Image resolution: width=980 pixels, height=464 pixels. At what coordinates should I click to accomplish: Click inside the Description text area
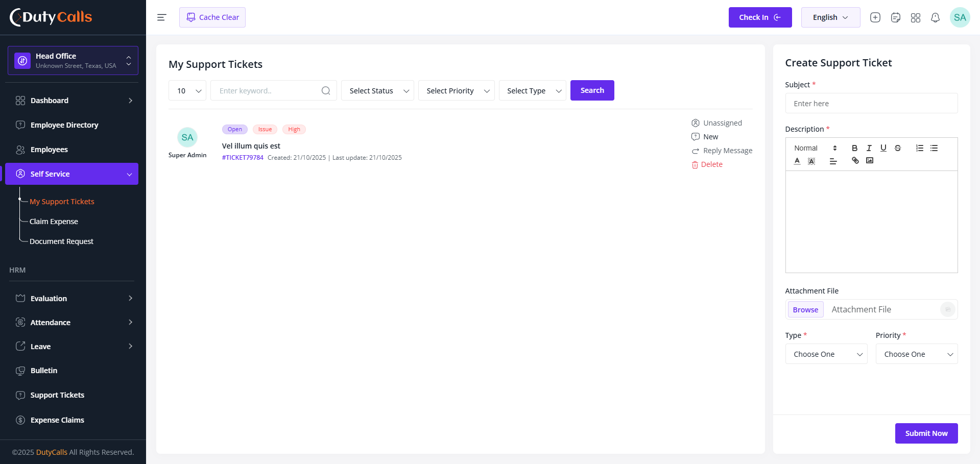click(871, 222)
